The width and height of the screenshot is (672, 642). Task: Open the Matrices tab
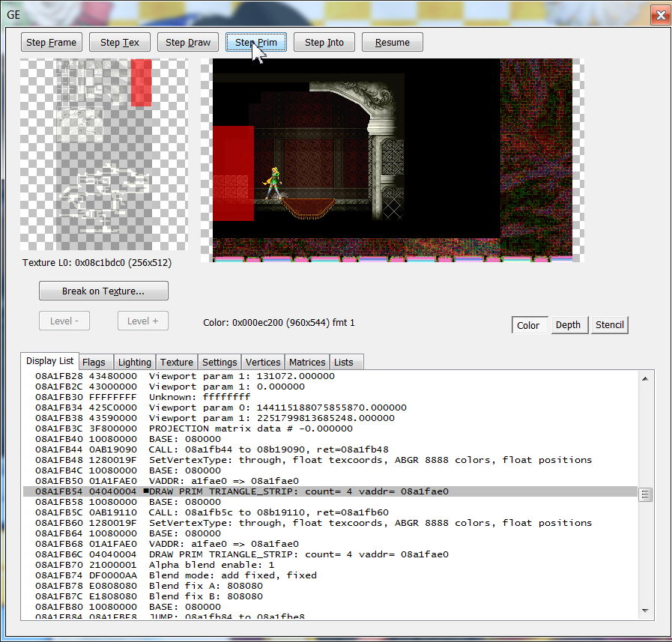pyautogui.click(x=307, y=363)
